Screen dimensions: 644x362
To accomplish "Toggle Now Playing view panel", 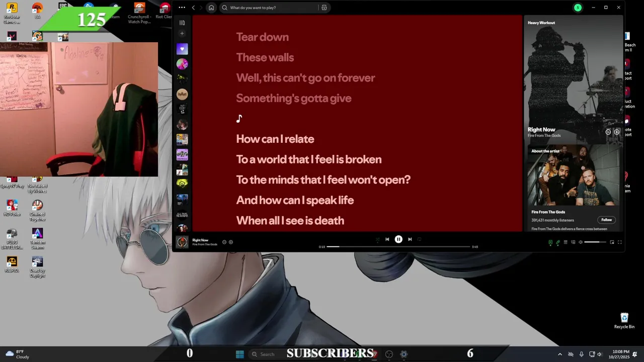I will point(550,242).
